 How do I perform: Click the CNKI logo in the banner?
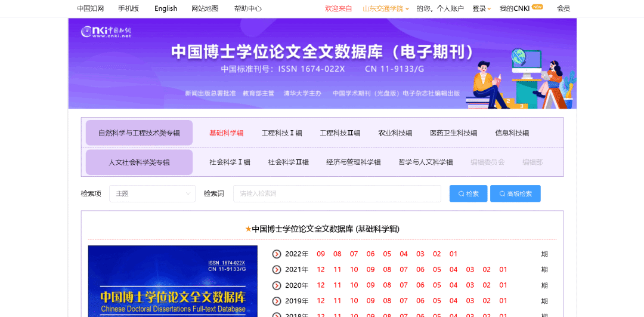click(x=106, y=32)
